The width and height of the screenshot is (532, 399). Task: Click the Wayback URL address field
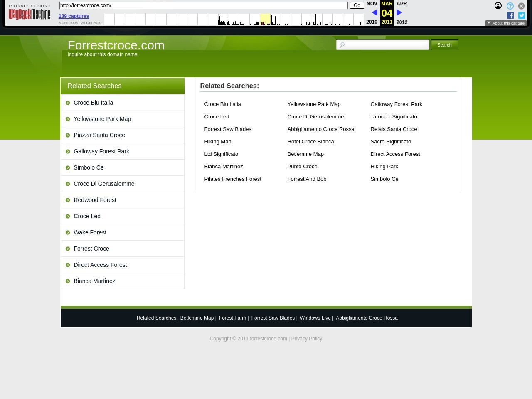tap(203, 5)
